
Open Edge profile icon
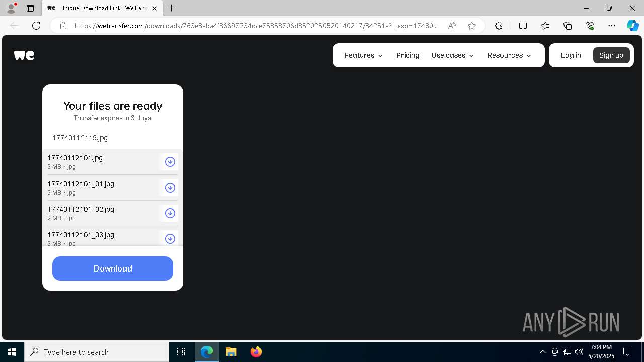[11, 8]
